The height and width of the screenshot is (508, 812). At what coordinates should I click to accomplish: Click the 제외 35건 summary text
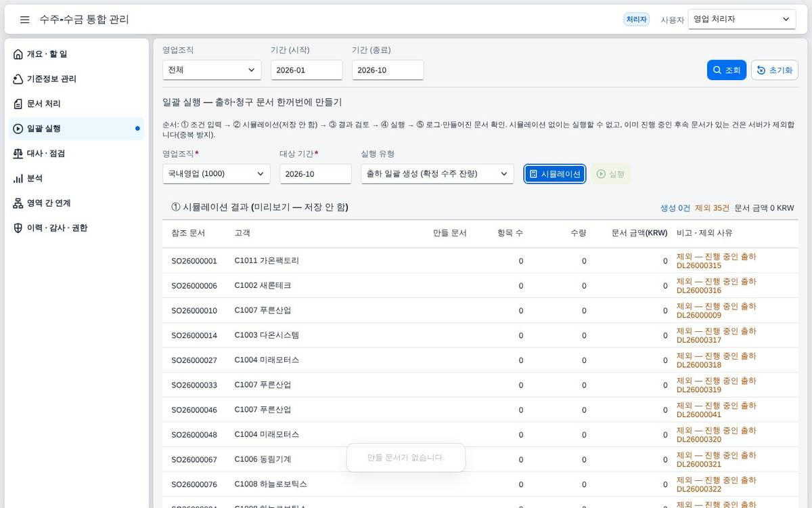(712, 208)
